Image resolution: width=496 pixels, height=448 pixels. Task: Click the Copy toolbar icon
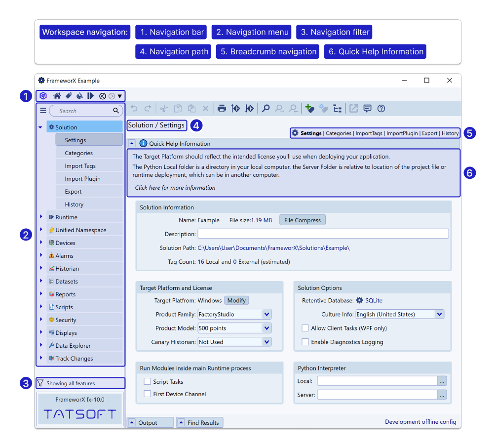pos(178,109)
